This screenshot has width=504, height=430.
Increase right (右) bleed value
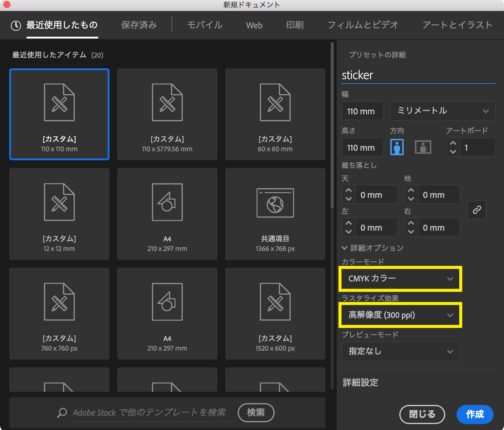click(411, 223)
